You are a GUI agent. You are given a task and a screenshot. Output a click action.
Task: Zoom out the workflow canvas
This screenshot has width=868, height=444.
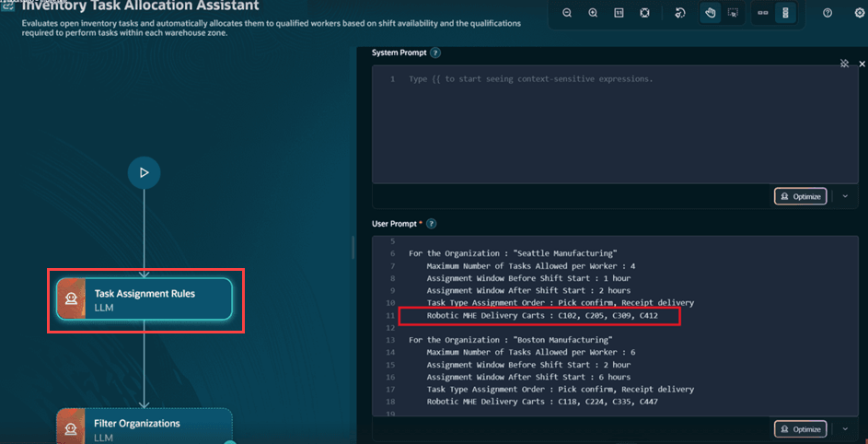[x=567, y=13]
